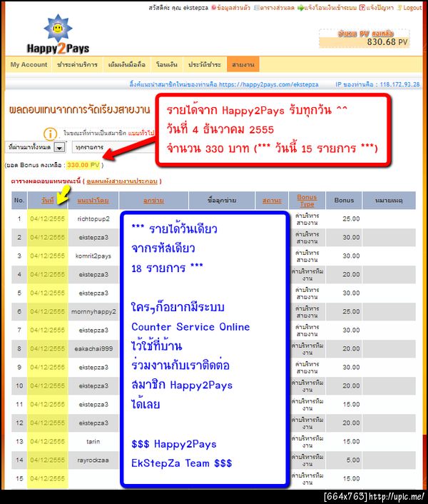The width and height of the screenshot is (428, 504).
Task: Click the แจ้งโอนเงินเข้าระบบ link
Action: click(330, 8)
